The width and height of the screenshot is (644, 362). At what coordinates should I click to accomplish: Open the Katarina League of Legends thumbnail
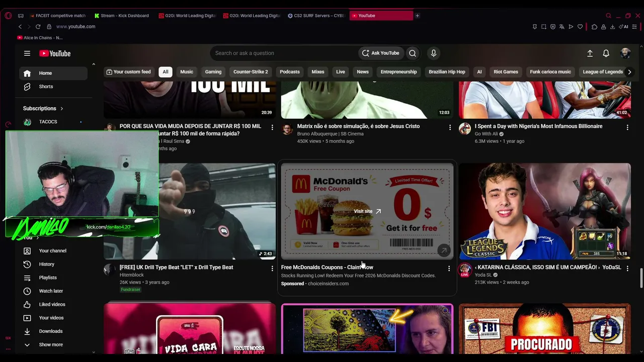coord(545,211)
